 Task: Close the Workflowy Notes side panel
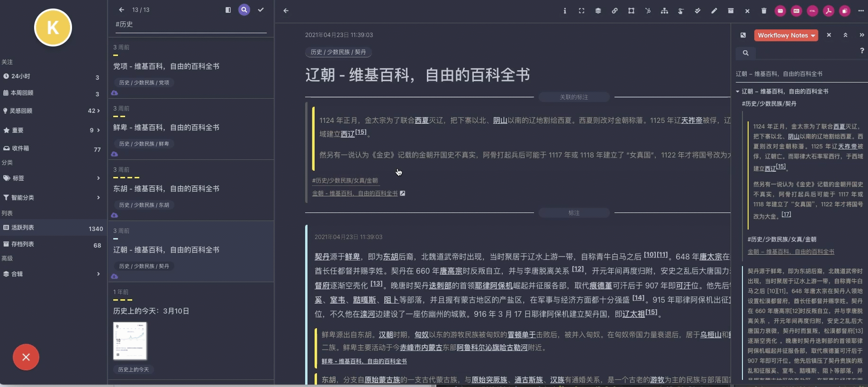[829, 35]
